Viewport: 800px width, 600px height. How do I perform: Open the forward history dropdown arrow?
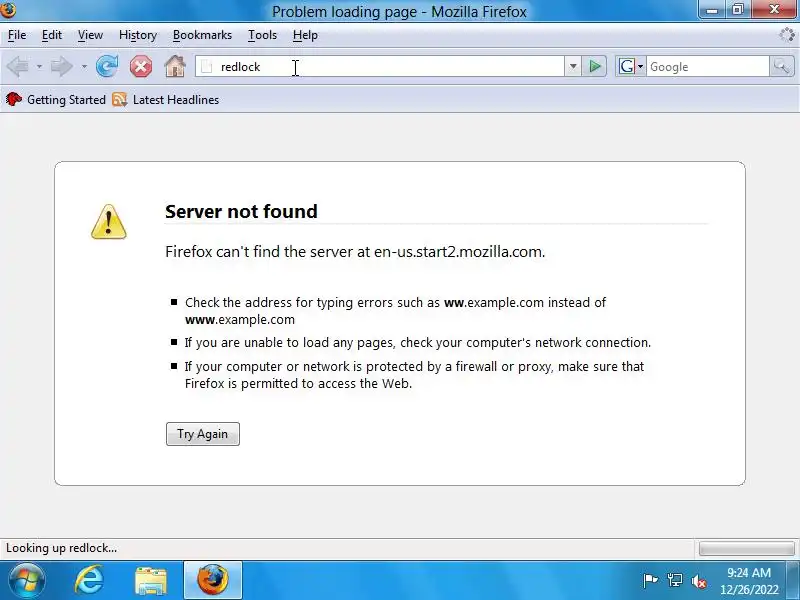84,67
